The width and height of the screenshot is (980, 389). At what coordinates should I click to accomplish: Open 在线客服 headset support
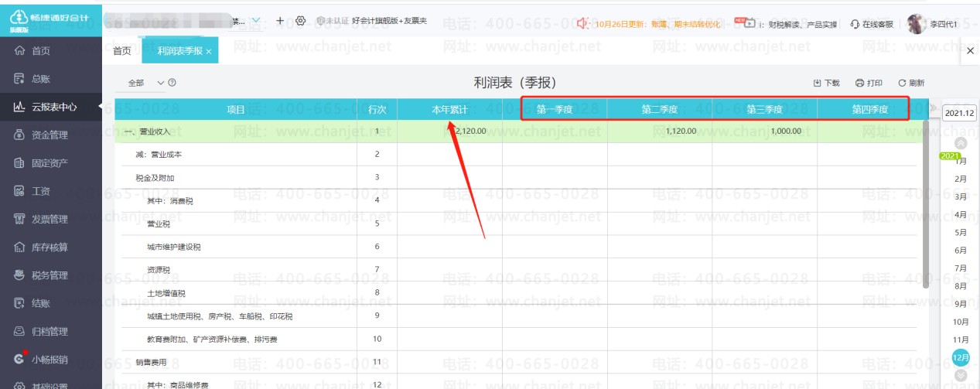point(871,24)
